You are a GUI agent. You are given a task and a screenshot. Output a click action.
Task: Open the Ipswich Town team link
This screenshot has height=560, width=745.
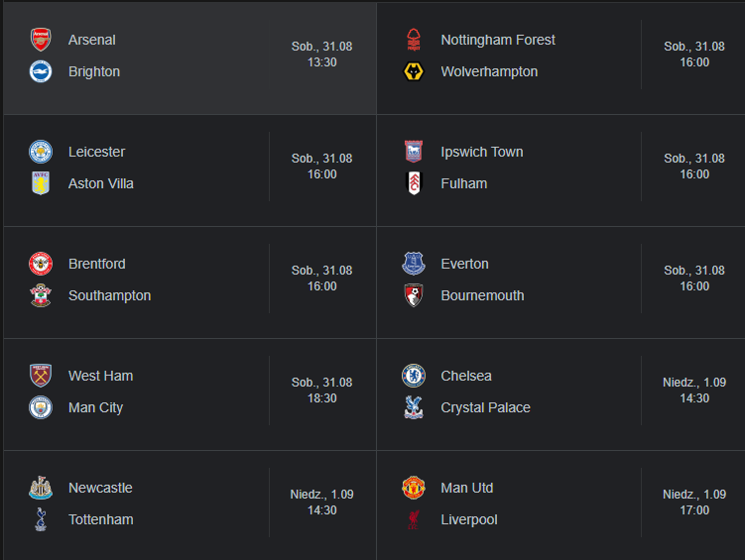(x=482, y=152)
